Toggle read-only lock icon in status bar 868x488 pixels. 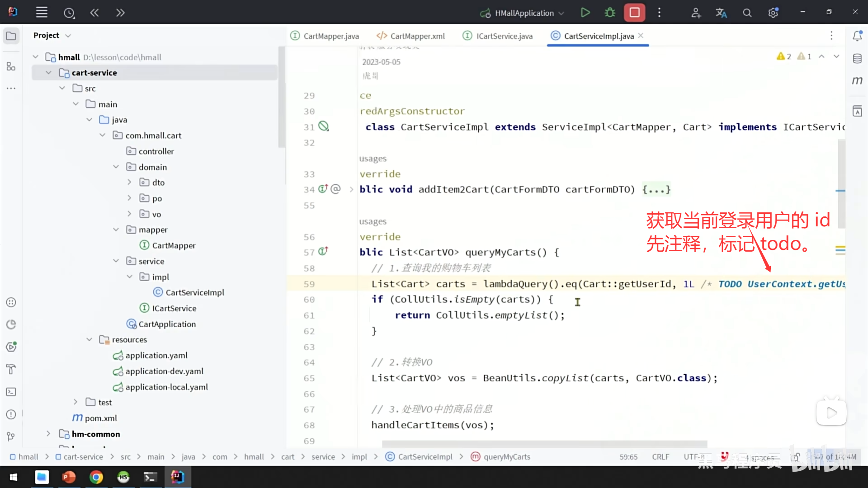796,457
